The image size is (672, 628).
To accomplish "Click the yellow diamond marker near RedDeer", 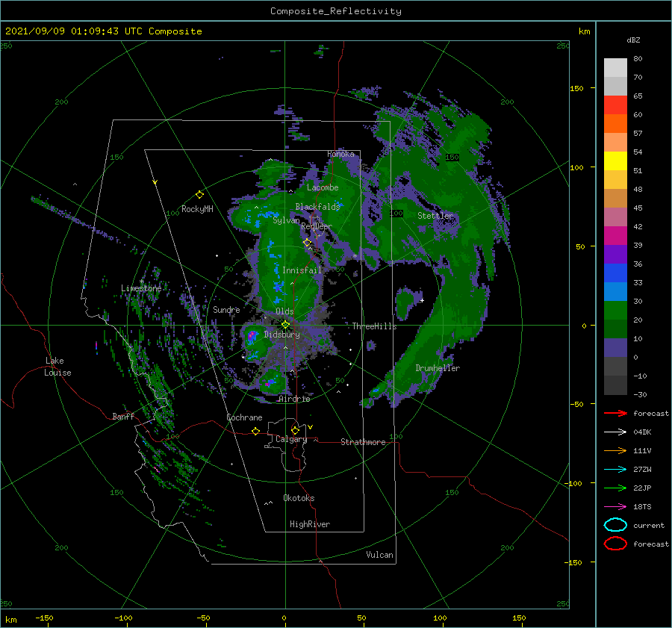I will pyautogui.click(x=307, y=243).
